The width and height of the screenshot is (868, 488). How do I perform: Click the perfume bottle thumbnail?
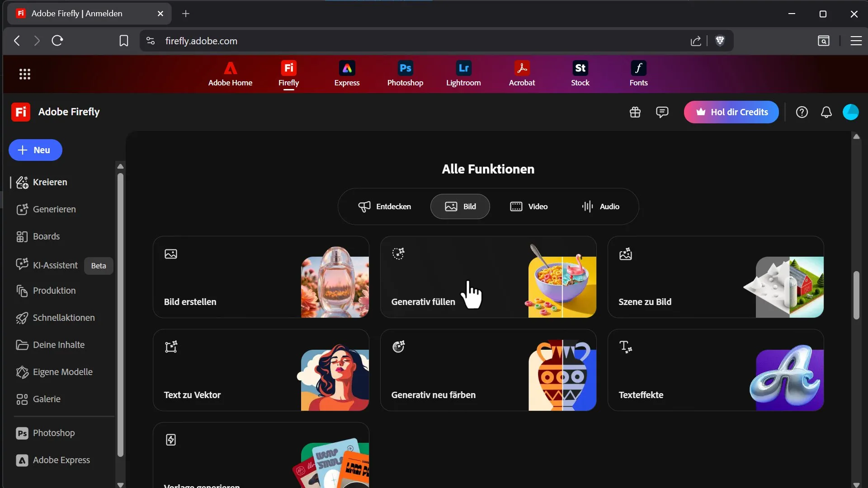pyautogui.click(x=335, y=282)
